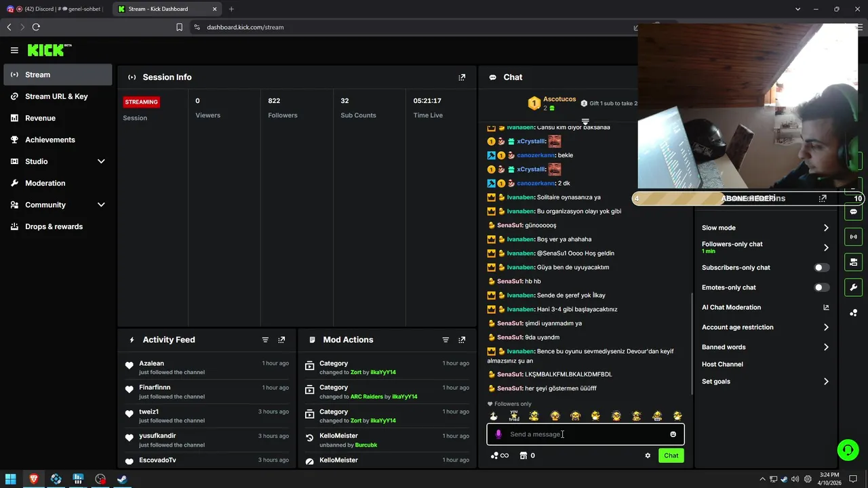The height and width of the screenshot is (488, 868).
Task: Reload the page in the browser
Action: pyautogui.click(x=36, y=27)
